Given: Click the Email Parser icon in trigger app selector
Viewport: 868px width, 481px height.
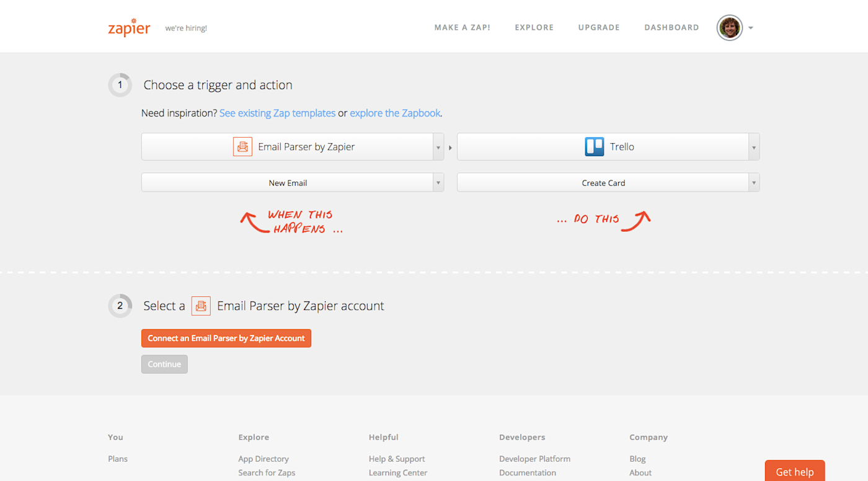Looking at the screenshot, I should [242, 147].
